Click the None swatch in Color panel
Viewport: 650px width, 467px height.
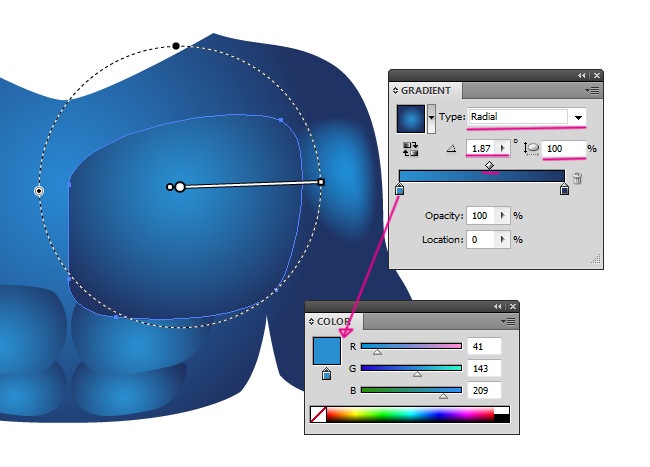pos(320,414)
